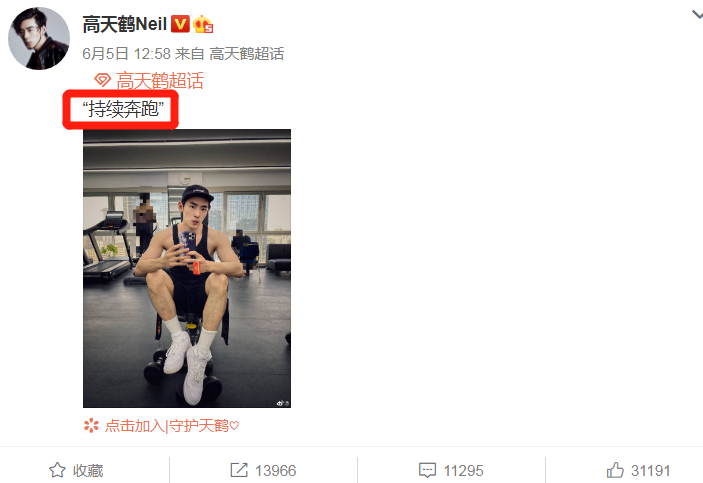
Task: Enlarge the gym selfie photo
Action: [187, 268]
